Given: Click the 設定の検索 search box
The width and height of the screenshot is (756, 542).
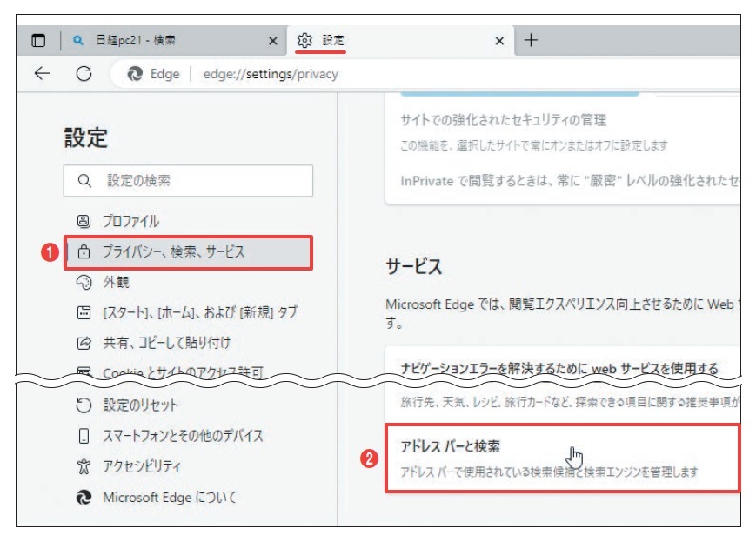Looking at the screenshot, I should (188, 180).
